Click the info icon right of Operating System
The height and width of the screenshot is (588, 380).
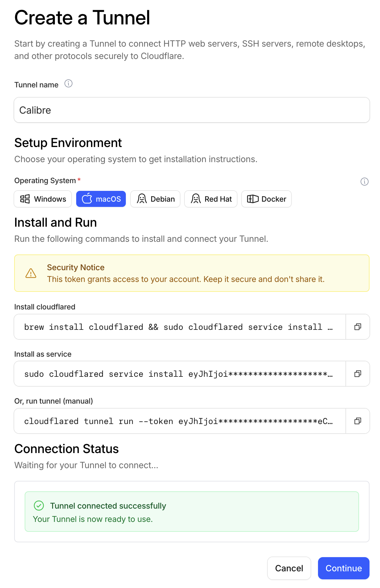tap(364, 182)
